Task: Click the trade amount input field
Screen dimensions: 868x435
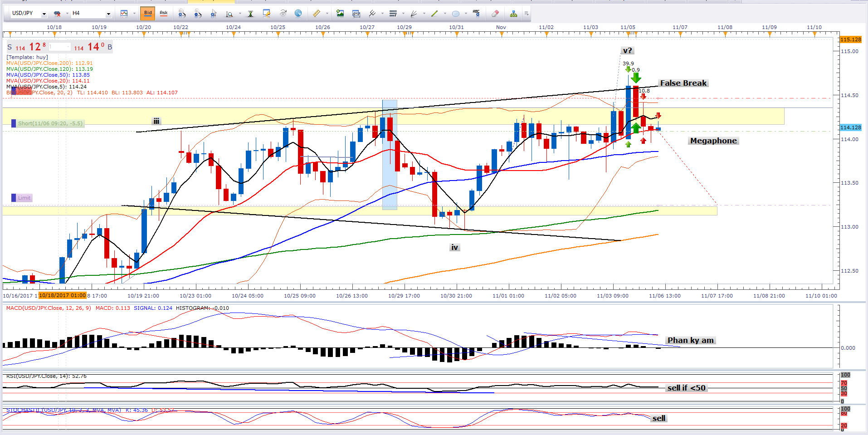Action: 60,47
